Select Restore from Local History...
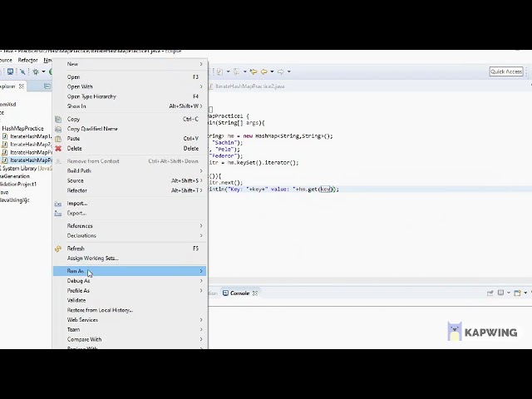This screenshot has width=532, height=399. [130, 310]
